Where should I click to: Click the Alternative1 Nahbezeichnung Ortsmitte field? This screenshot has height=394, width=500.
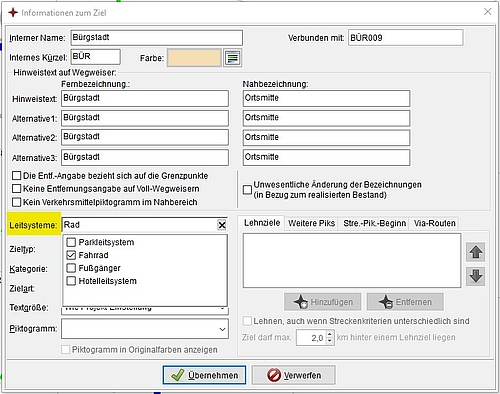click(x=327, y=118)
